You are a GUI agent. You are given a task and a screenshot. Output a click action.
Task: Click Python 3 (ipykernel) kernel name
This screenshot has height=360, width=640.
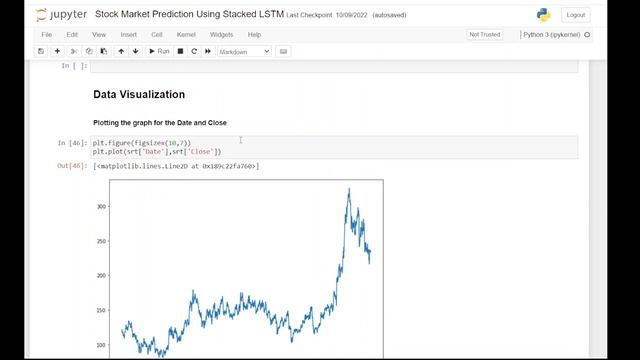coord(551,35)
